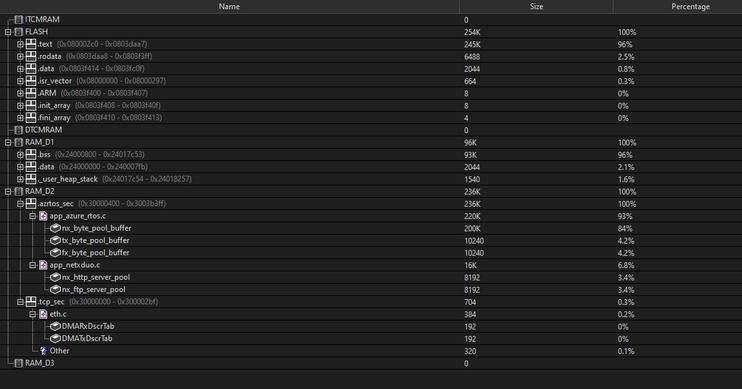742x389 pixels.
Task: Click the Other question mark icon
Action: coord(43,351)
